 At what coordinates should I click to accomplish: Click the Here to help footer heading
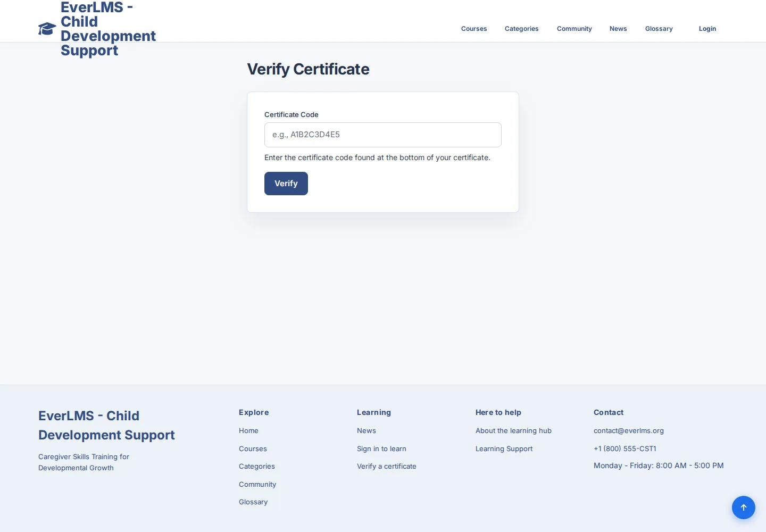[x=498, y=413]
